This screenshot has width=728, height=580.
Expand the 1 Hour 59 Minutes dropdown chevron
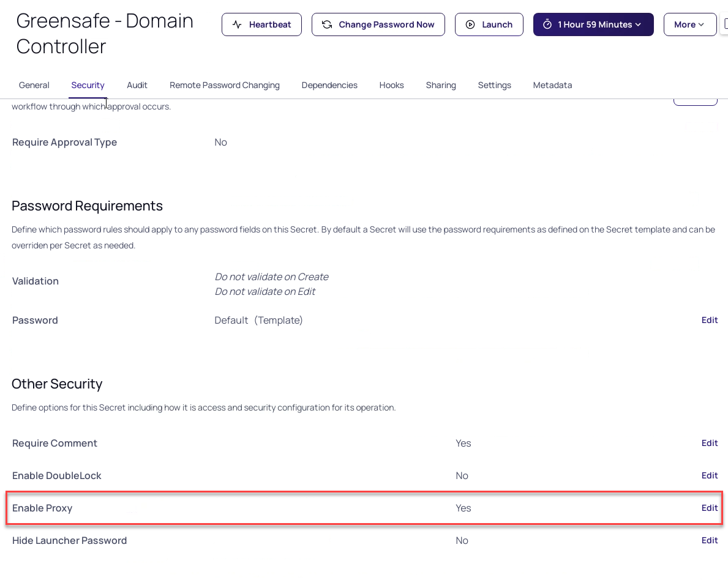point(638,24)
